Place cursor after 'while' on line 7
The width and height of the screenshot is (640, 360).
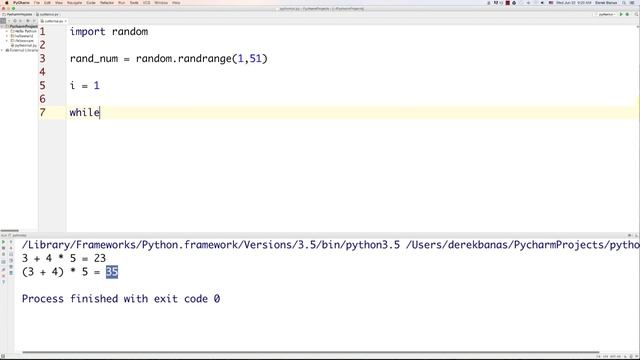[x=100, y=113]
